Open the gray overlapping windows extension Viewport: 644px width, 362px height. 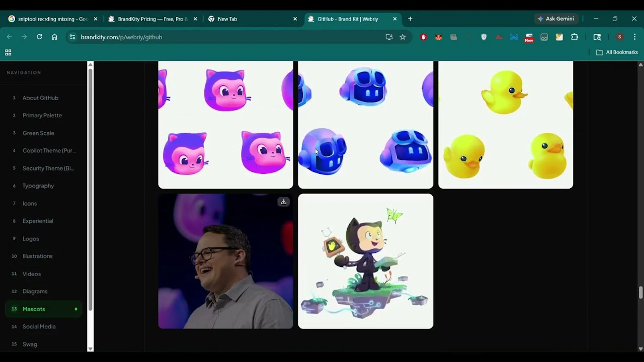pyautogui.click(x=454, y=37)
